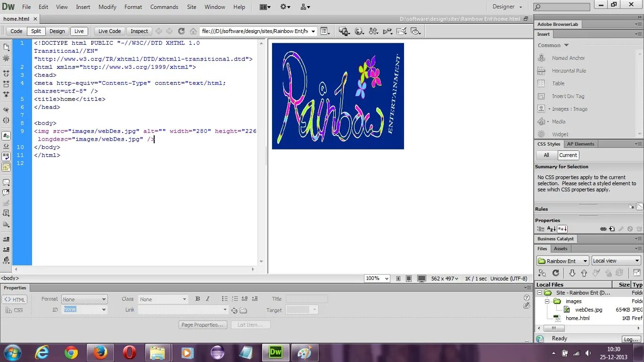Choose Insert Div Tag item

tap(568, 96)
